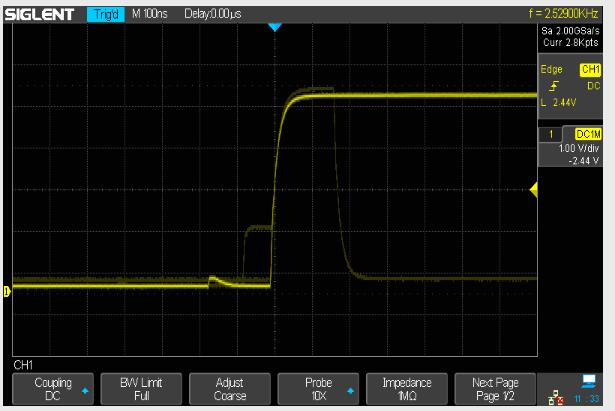Click the frequency counter f = 2.52900KHz

tap(563, 14)
